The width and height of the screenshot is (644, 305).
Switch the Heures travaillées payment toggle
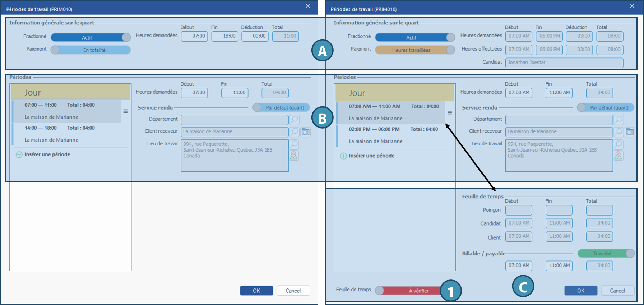coord(415,50)
